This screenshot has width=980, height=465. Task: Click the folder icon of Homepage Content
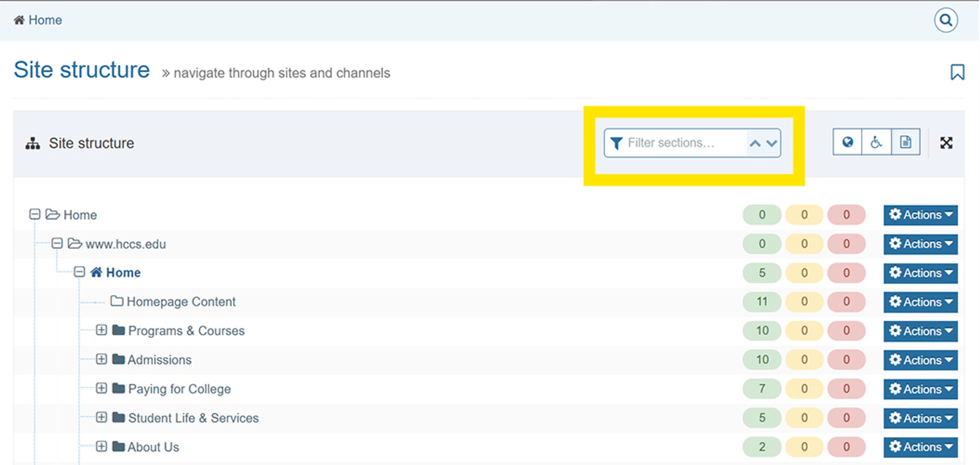click(x=117, y=301)
